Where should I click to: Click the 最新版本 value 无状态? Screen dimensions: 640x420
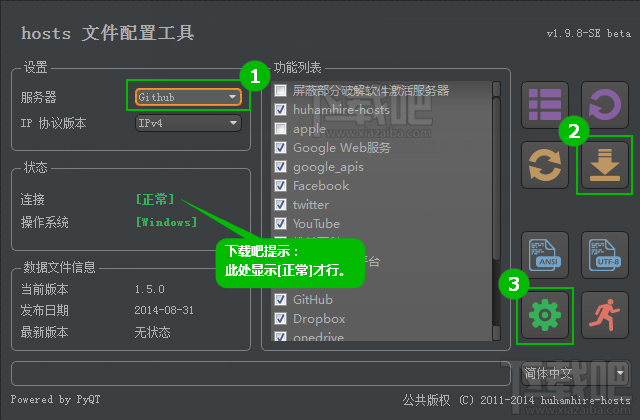[x=153, y=332]
